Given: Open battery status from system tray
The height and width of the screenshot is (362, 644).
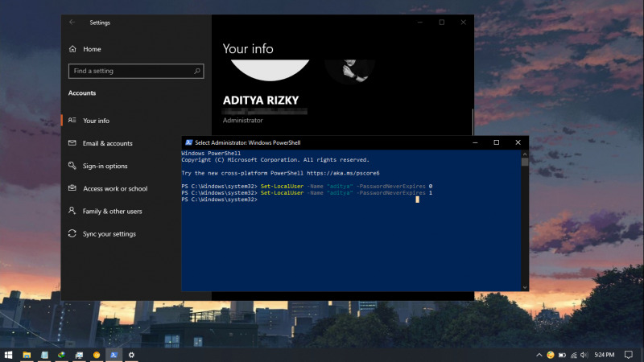Looking at the screenshot, I should tap(562, 355).
